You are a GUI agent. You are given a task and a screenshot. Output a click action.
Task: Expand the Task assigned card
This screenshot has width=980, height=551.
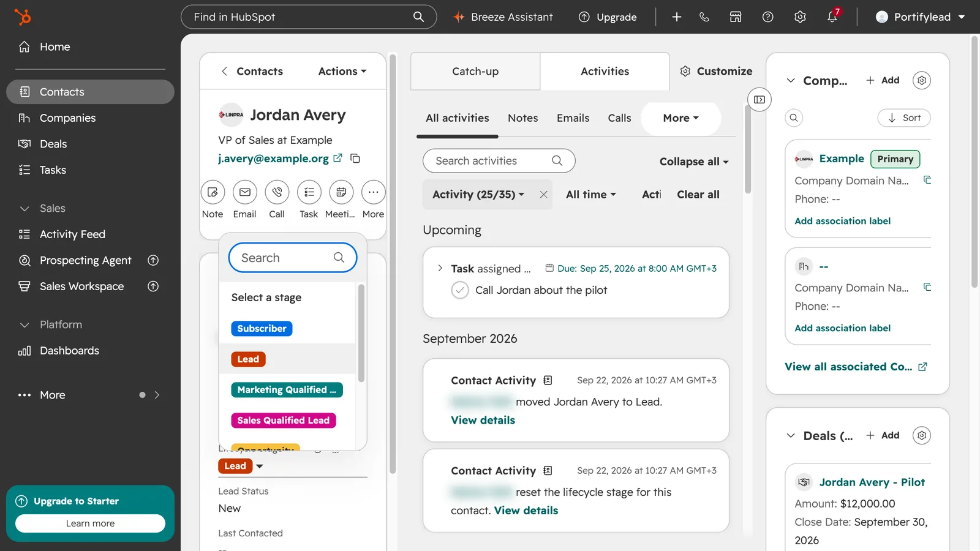(440, 268)
